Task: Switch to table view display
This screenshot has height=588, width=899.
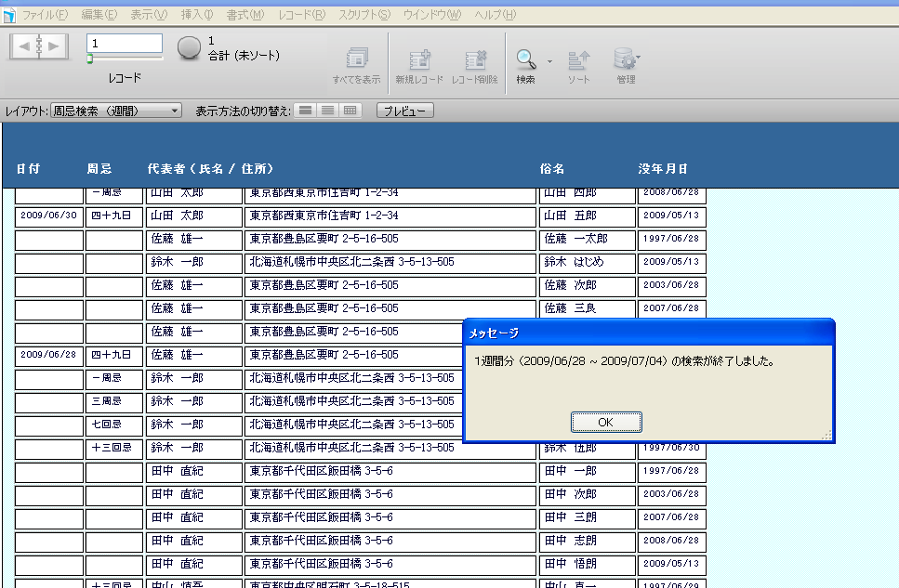Action: (350, 111)
